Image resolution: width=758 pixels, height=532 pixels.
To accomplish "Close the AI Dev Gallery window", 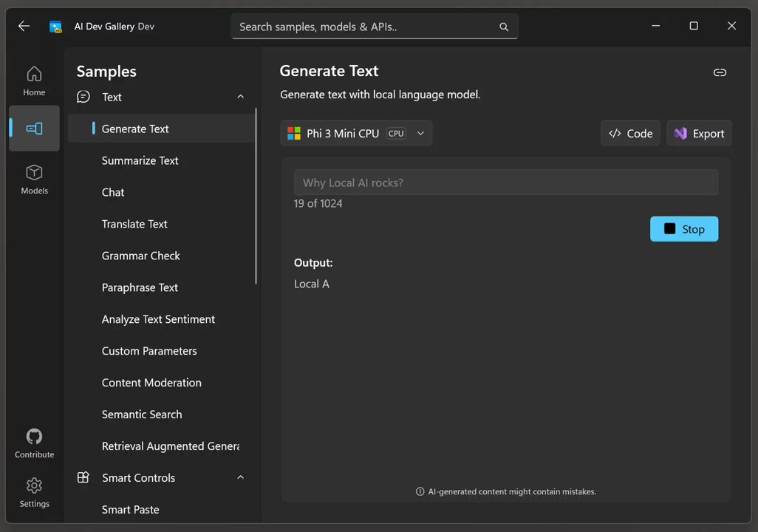I will coord(731,26).
